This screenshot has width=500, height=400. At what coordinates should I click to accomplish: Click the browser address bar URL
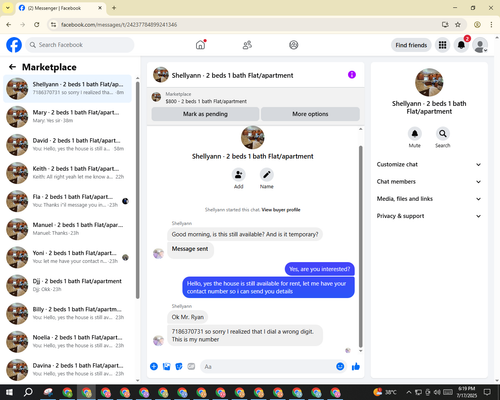(x=119, y=25)
